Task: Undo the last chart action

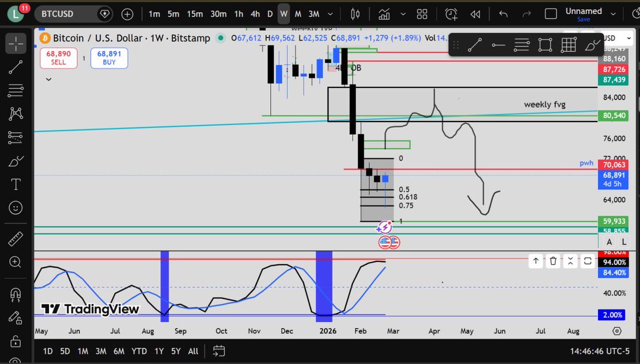Action: [x=503, y=14]
